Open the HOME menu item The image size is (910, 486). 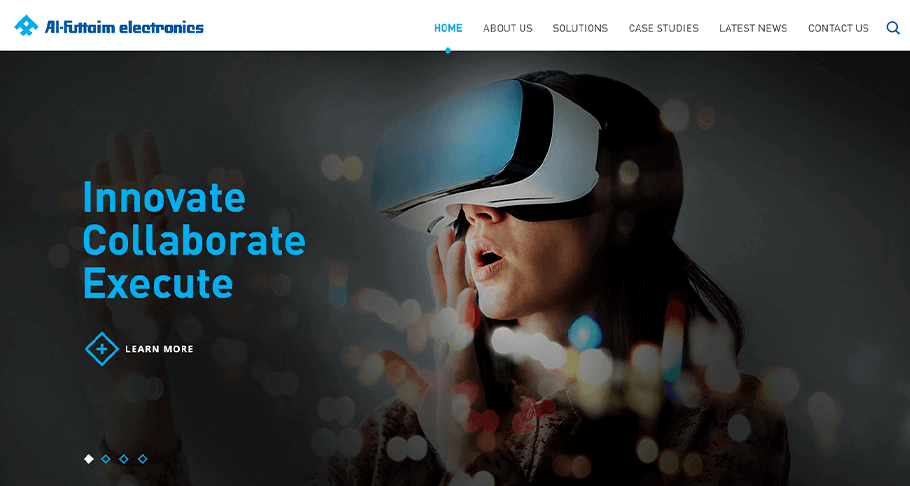click(448, 28)
